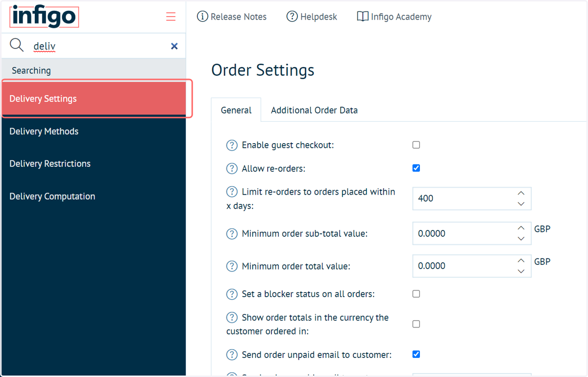The width and height of the screenshot is (588, 377).
Task: Decrease Minimum order total value
Action: (x=521, y=271)
